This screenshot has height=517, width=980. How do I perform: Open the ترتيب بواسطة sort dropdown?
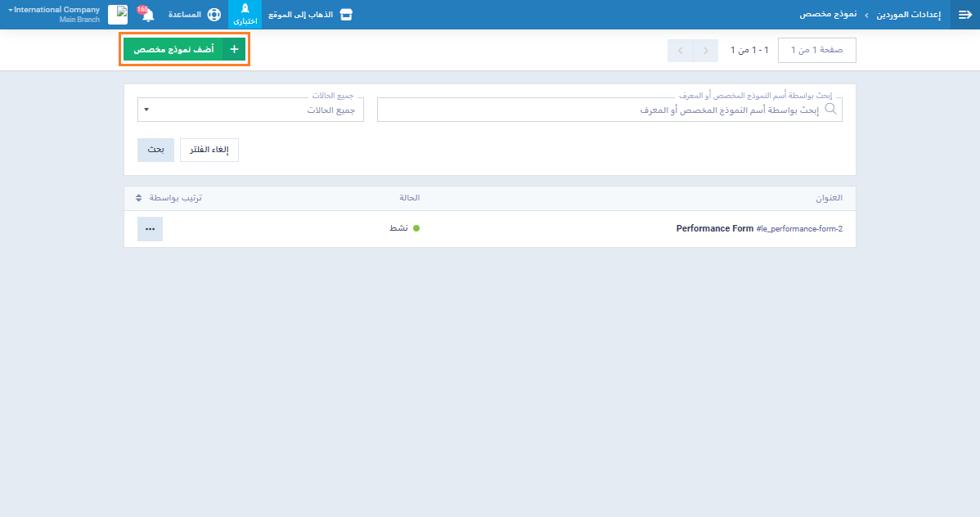(173, 198)
